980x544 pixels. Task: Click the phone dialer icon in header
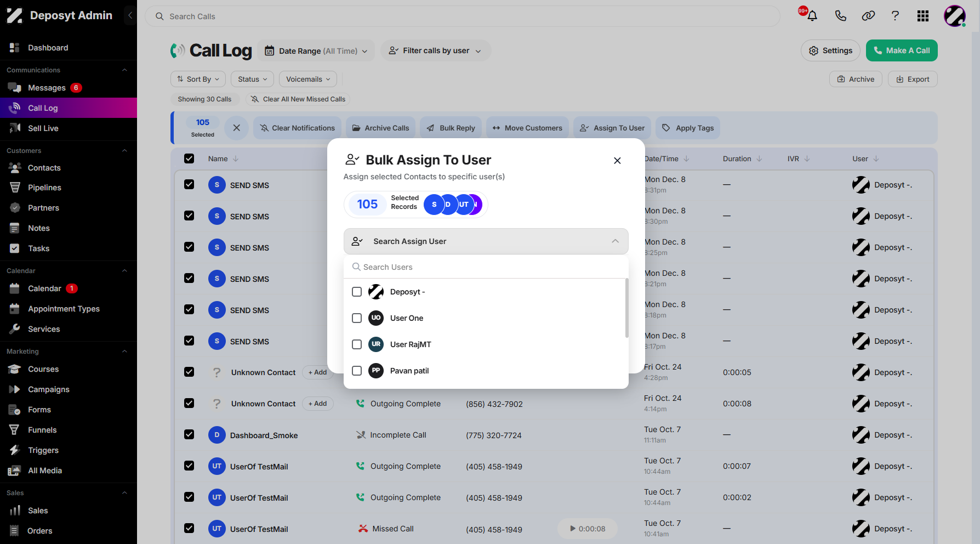tap(840, 16)
